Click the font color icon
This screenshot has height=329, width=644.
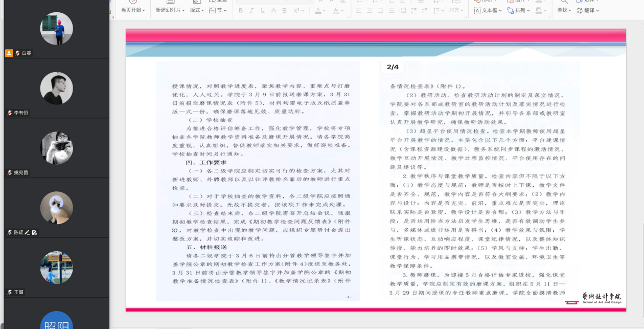pos(318,10)
